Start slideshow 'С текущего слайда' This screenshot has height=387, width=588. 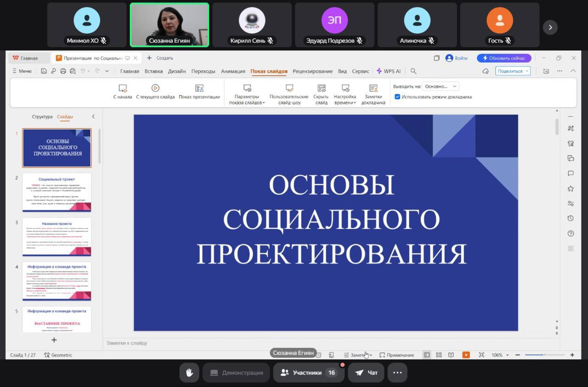155,88
